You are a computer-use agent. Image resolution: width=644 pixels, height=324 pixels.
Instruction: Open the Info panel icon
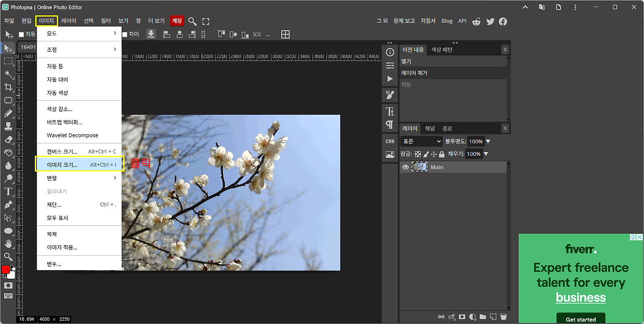click(390, 52)
